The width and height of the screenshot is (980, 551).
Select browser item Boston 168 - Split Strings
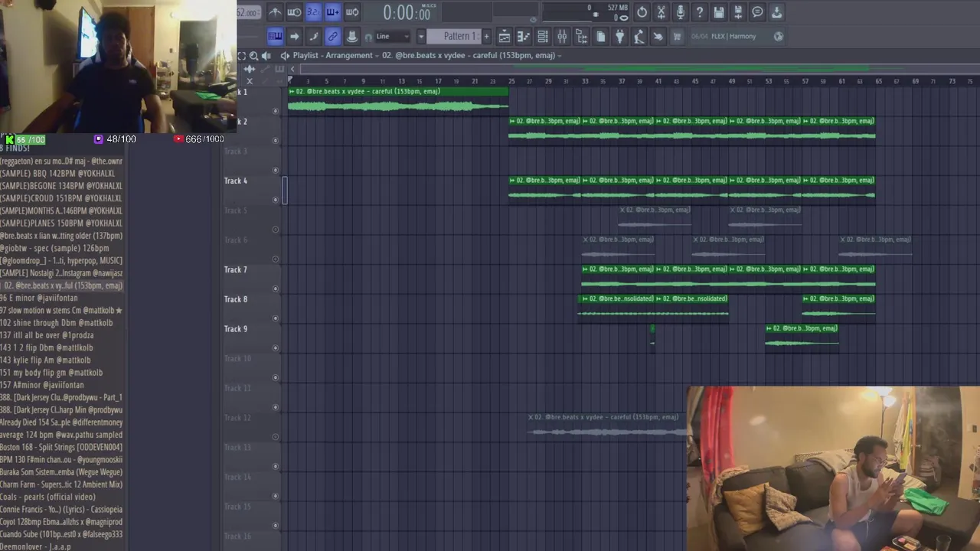coord(61,447)
